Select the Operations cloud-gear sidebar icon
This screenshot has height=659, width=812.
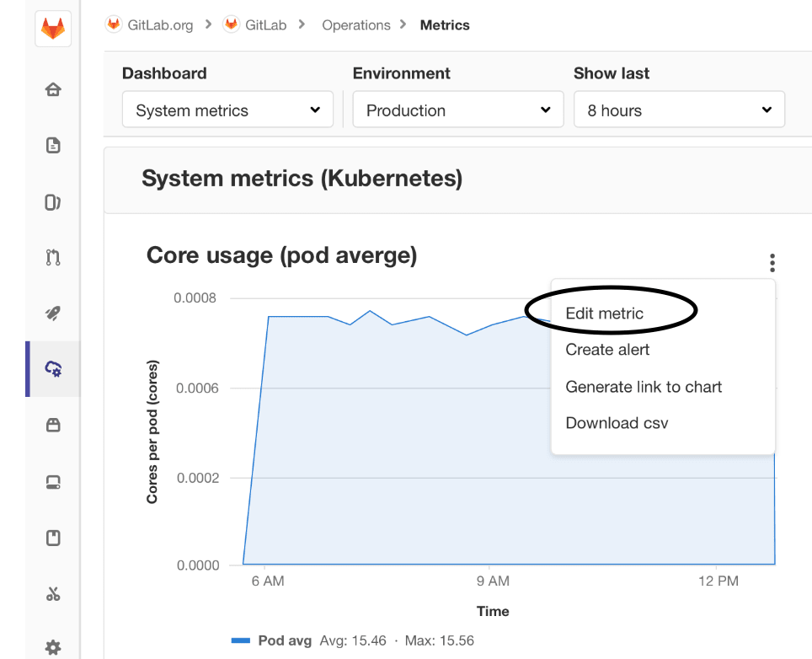point(52,369)
